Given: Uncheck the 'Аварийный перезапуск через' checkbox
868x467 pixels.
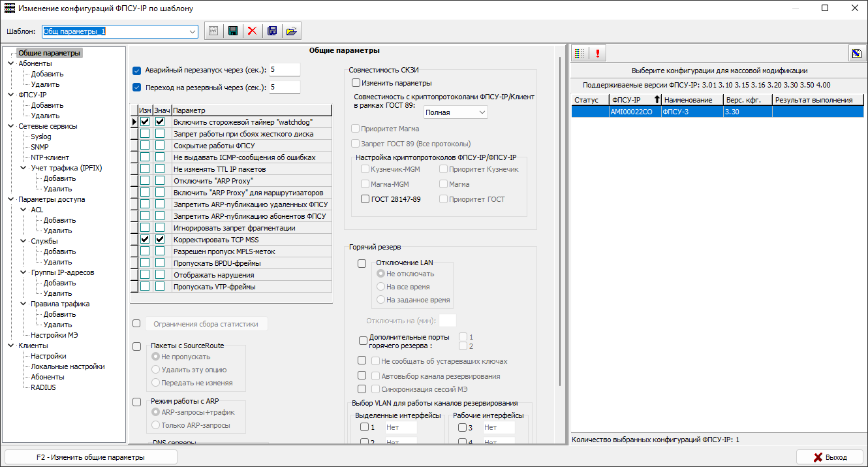Looking at the screenshot, I should click(137, 71).
